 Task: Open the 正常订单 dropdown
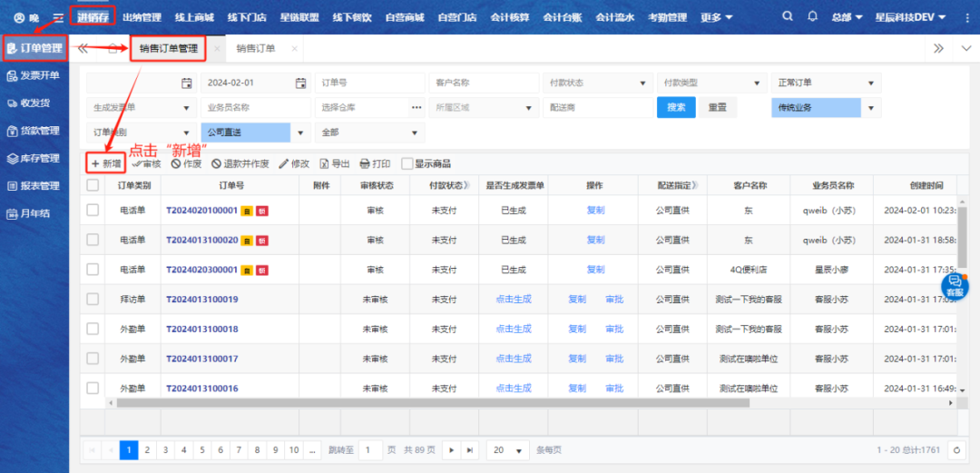826,83
